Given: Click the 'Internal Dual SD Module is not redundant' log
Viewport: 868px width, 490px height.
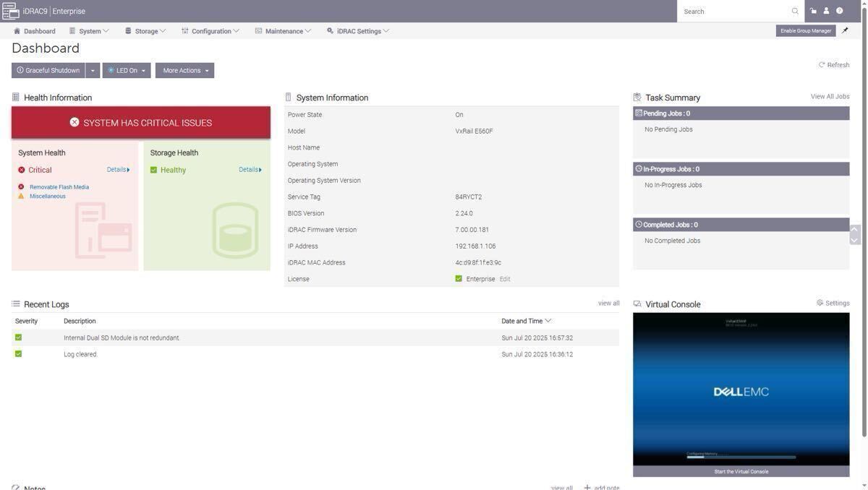Looking at the screenshot, I should (122, 338).
